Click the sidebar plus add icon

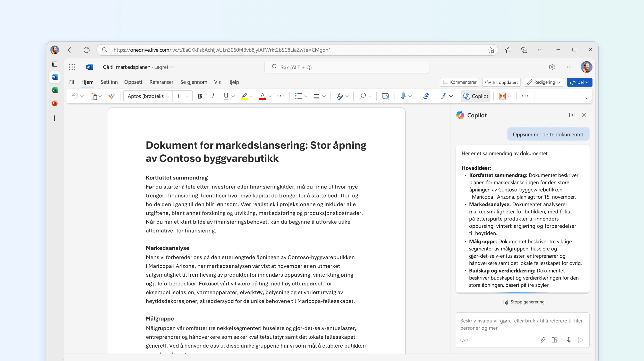point(55,118)
